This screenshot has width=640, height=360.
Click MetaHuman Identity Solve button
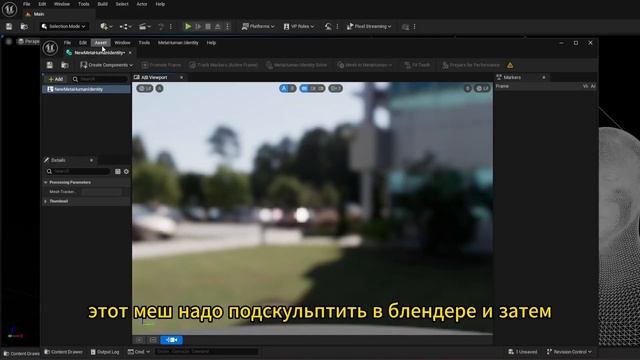(296, 65)
